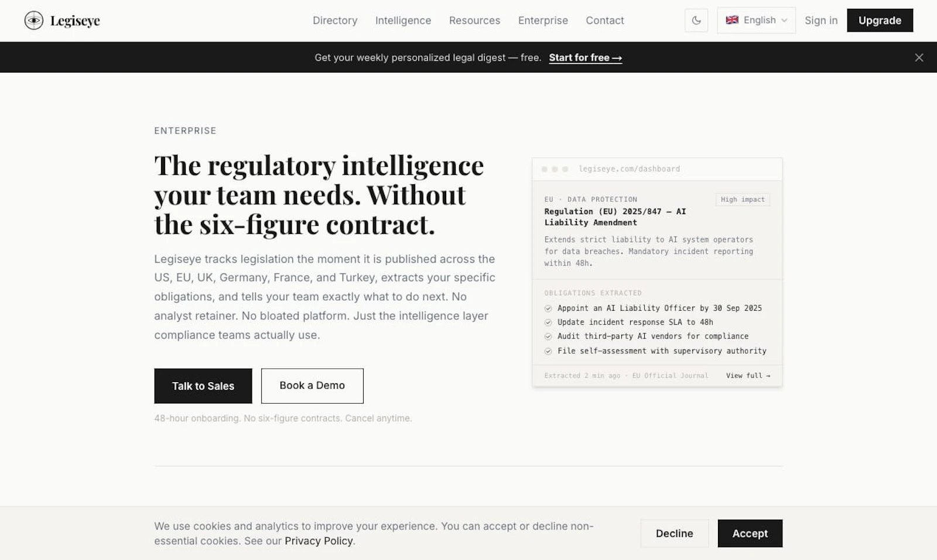Click the UK flag icon

tap(732, 20)
